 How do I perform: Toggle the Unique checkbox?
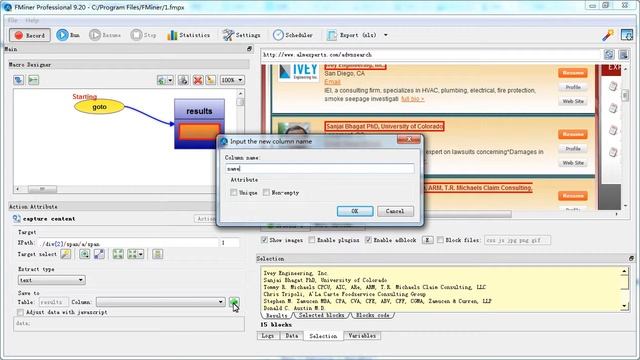(233, 192)
